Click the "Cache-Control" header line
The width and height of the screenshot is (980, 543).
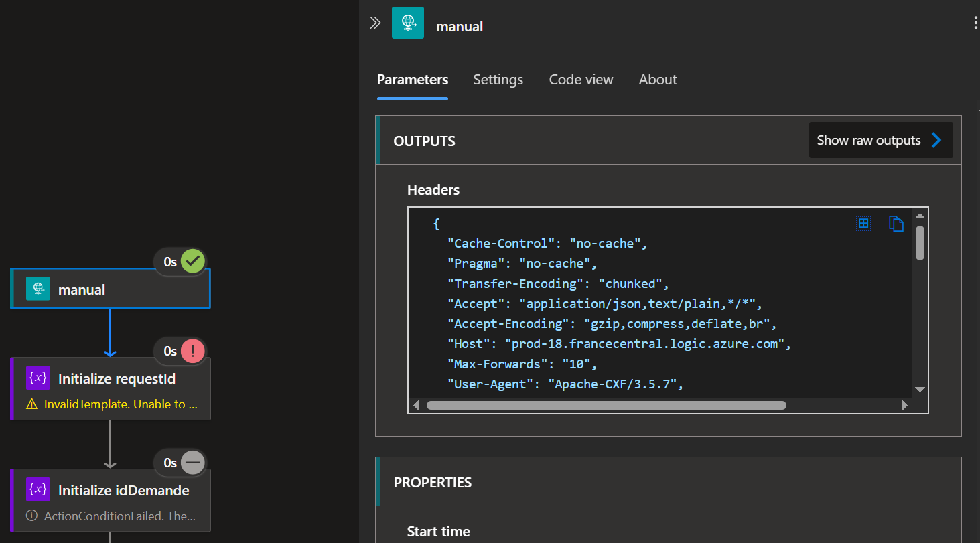coord(547,244)
